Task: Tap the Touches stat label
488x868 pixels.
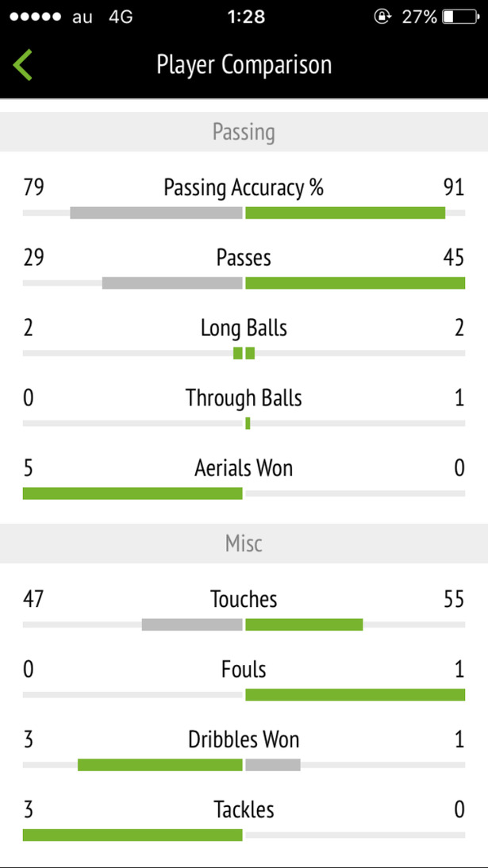Action: (x=244, y=600)
